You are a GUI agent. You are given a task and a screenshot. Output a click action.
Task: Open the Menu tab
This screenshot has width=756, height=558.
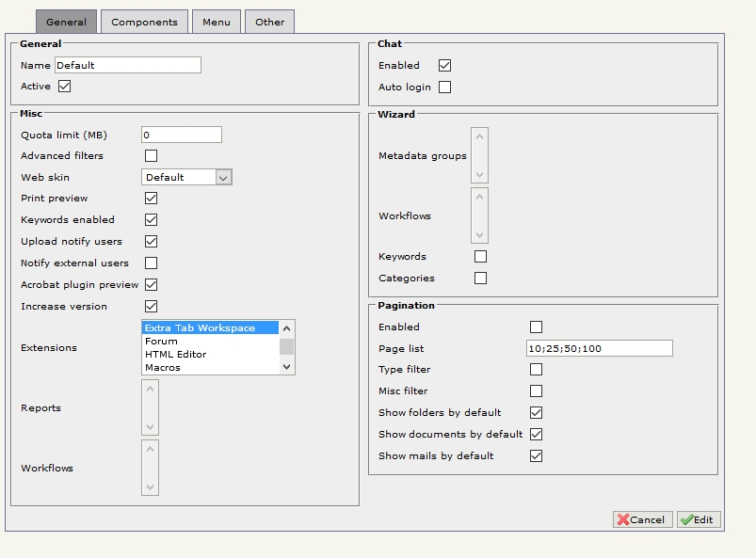216,22
